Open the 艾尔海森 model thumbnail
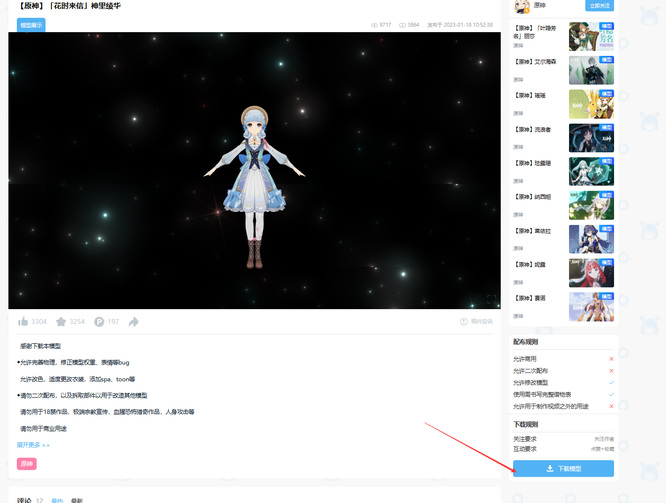The width and height of the screenshot is (666, 503). click(591, 70)
